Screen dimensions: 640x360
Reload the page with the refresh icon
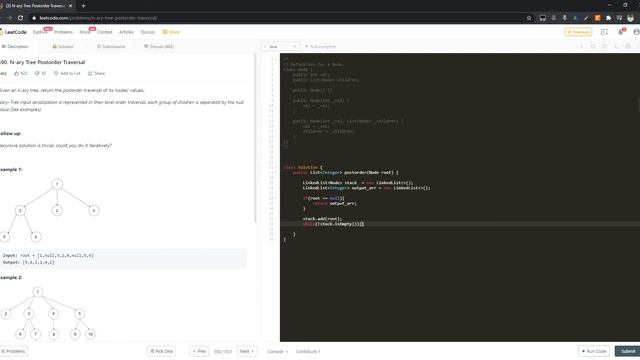click(x=20, y=18)
